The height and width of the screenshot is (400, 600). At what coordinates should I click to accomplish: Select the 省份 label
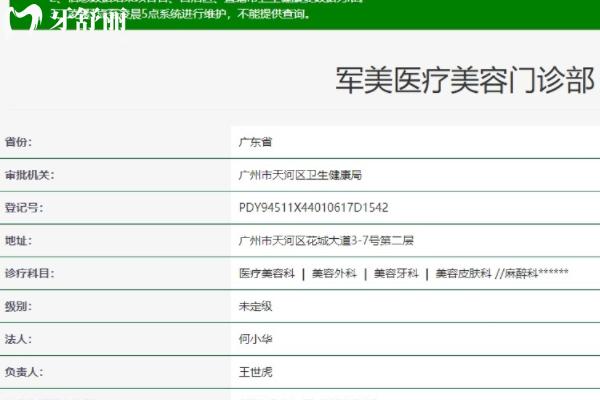18,142
